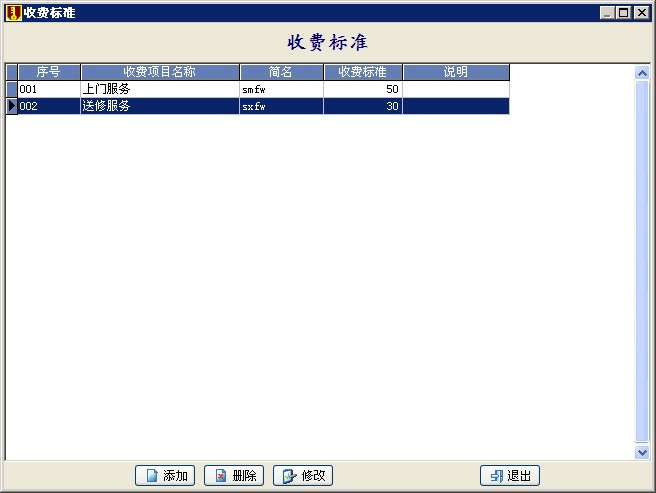656x493 pixels.
Task: Click the 添加 (Add) button
Action: tap(165, 476)
